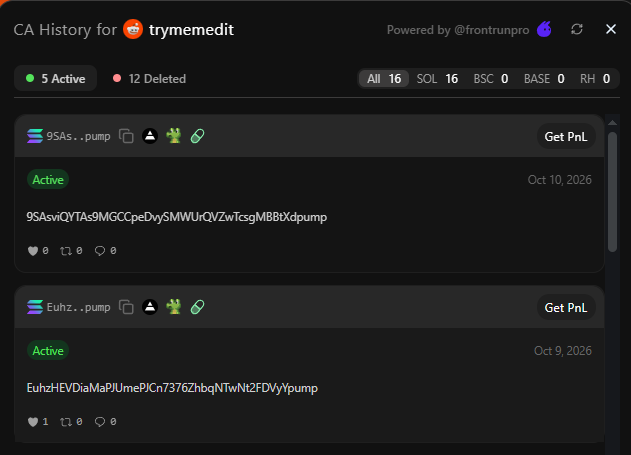Screen dimensions: 631x455
Task: Show the 12 Deleted entries
Action: tap(150, 78)
